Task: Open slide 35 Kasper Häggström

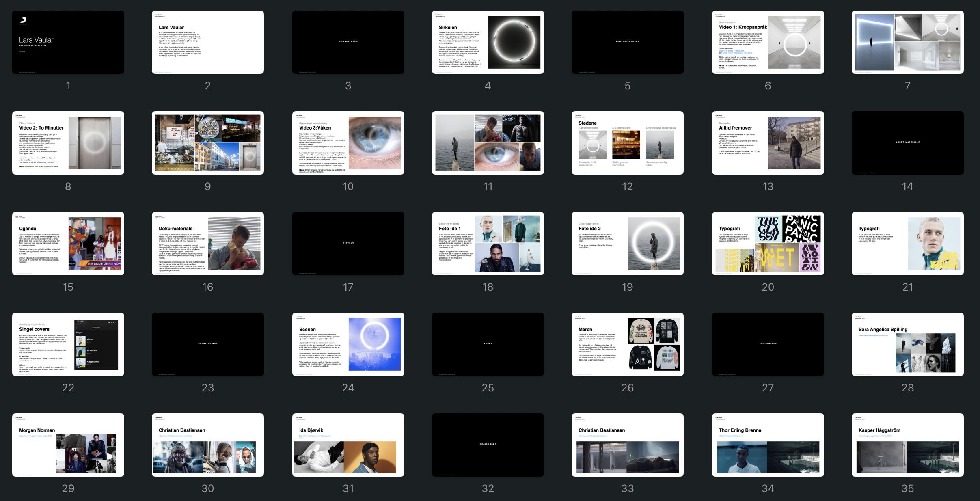Action: pyautogui.click(x=907, y=445)
